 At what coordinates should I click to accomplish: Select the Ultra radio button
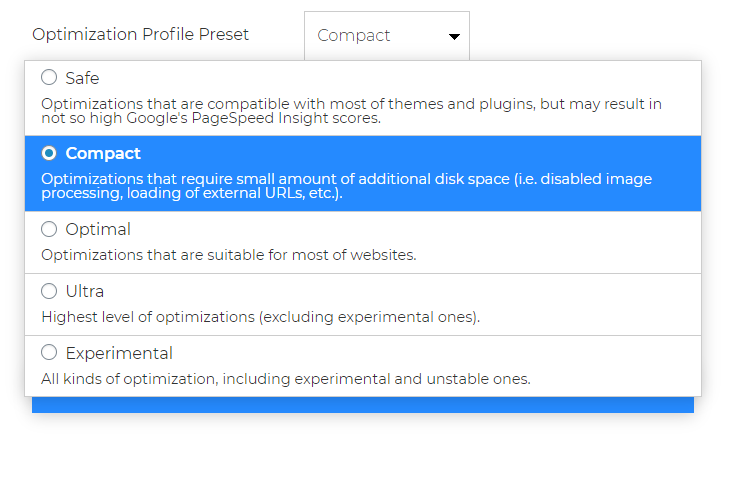point(49,291)
